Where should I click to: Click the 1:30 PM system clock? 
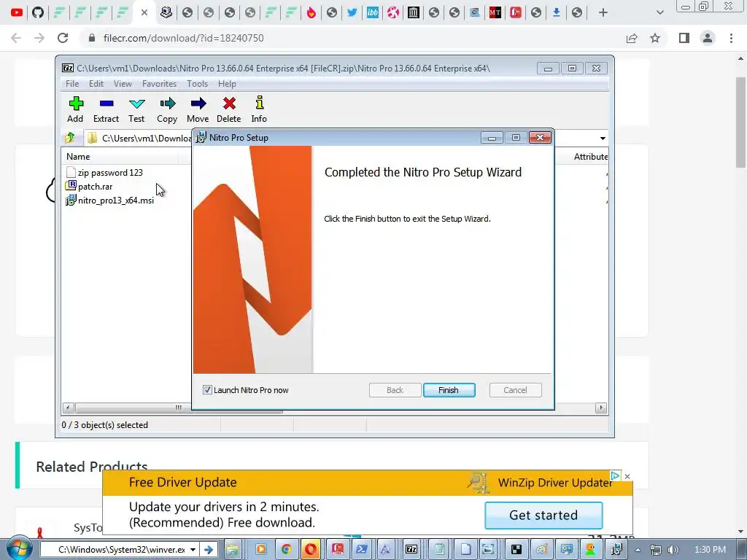click(x=710, y=550)
